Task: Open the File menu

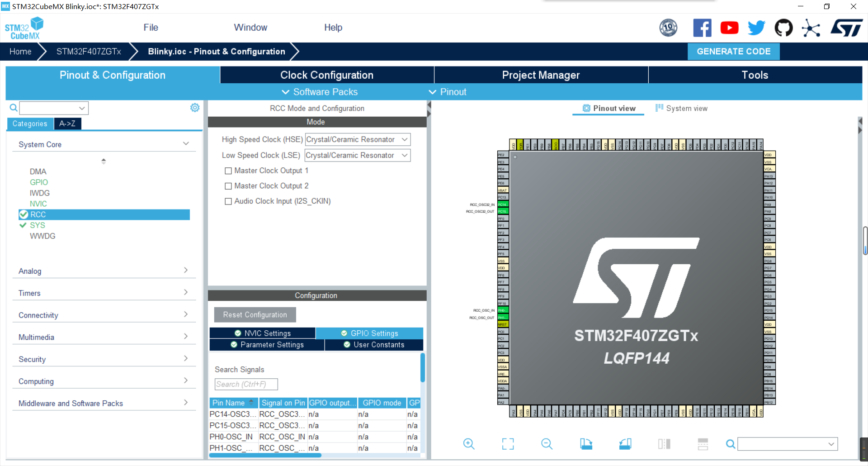Action: point(151,28)
